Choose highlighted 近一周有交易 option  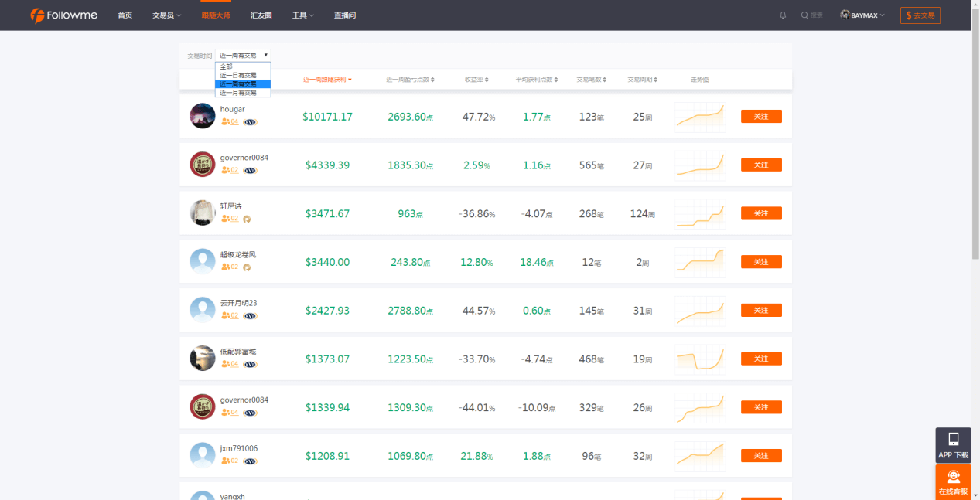click(x=243, y=83)
